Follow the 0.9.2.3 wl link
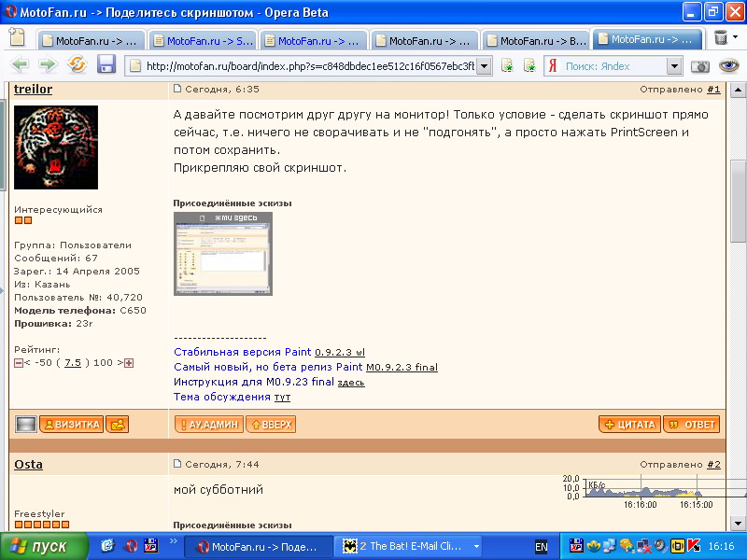The width and height of the screenshot is (747, 560). tap(340, 353)
